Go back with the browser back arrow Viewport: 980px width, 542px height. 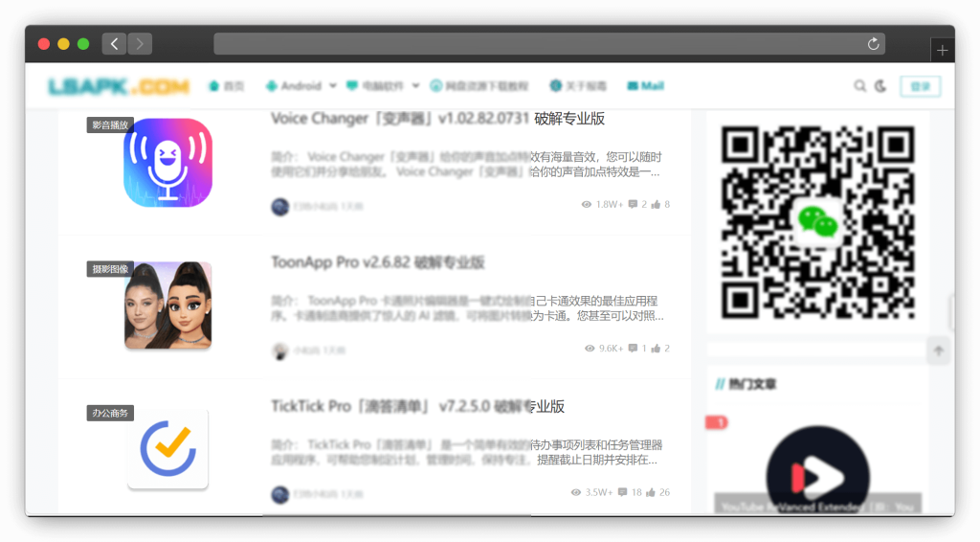pos(114,44)
